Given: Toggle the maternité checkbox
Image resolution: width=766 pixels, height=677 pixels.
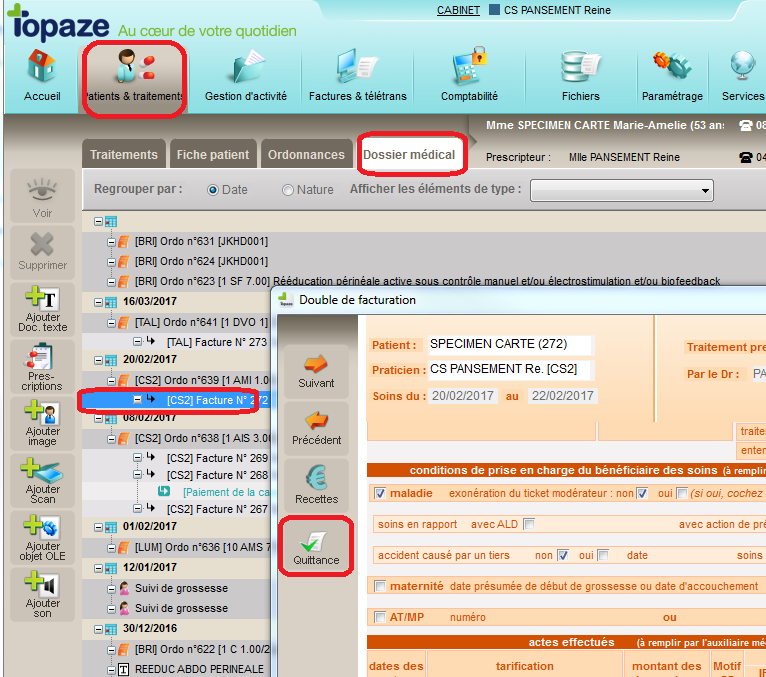Looking at the screenshot, I should coord(380,586).
